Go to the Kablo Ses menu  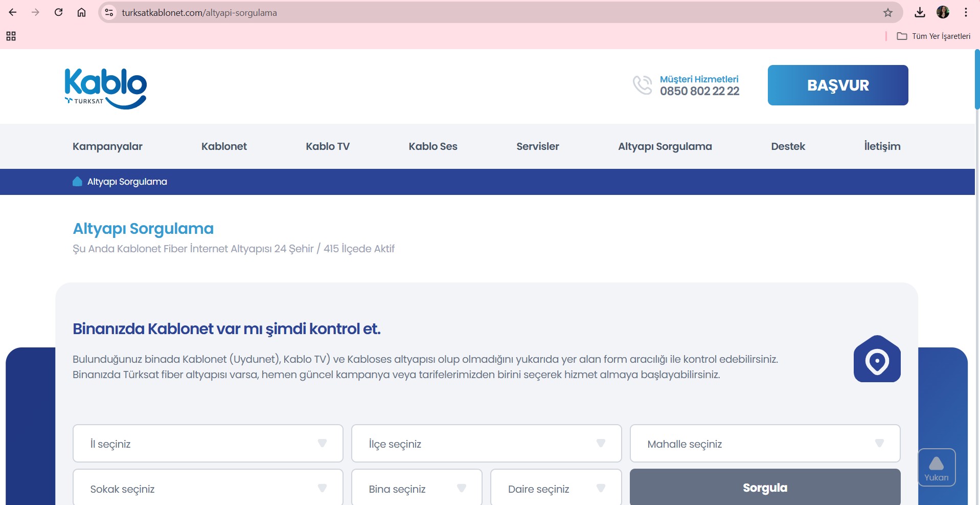pyautogui.click(x=433, y=146)
